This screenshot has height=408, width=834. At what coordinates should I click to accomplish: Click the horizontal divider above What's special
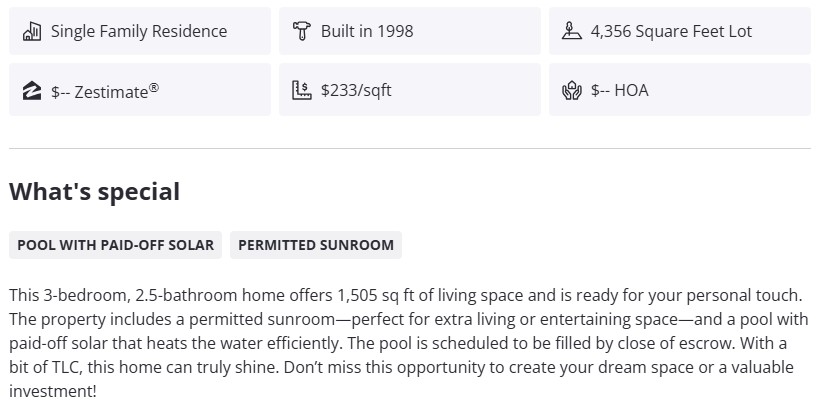(410, 148)
